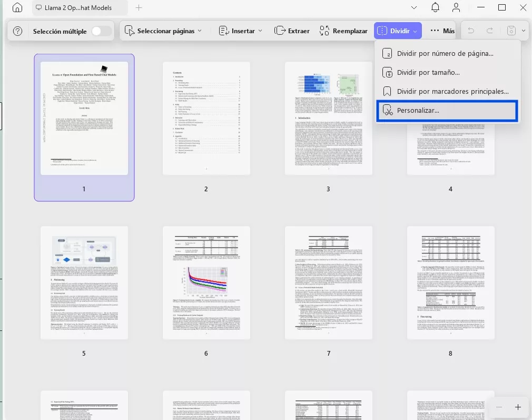Open the Más options menu
This screenshot has height=420, width=532.
[x=442, y=31]
